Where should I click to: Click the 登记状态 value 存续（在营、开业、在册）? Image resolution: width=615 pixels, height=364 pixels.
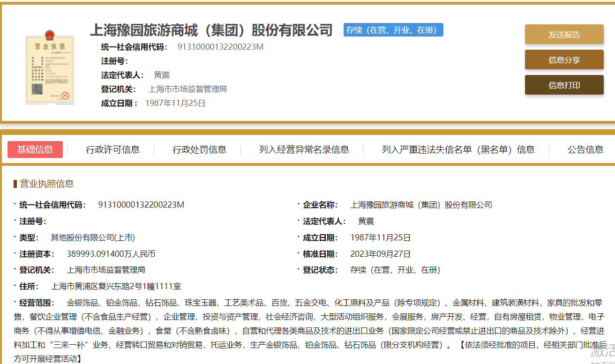click(396, 270)
